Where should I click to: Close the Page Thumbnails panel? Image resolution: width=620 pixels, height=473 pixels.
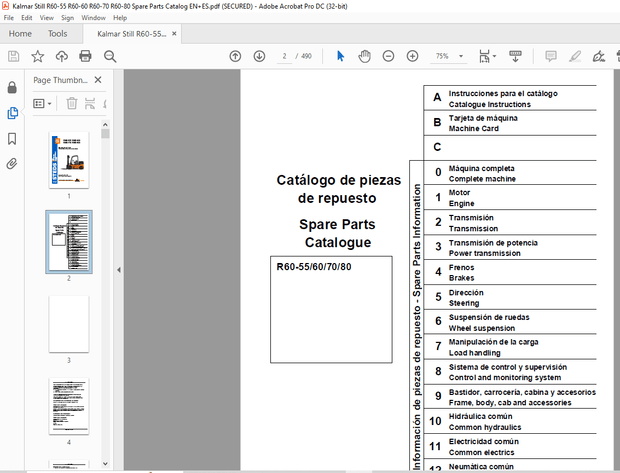[x=98, y=80]
